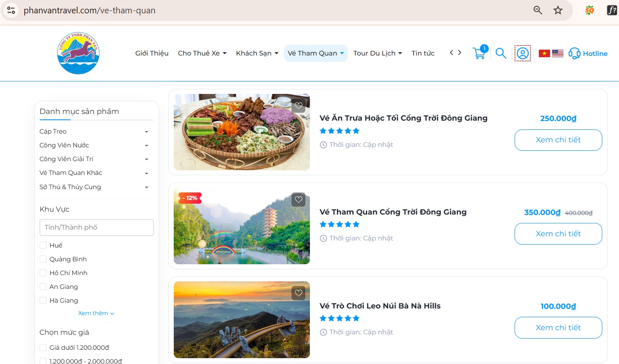This screenshot has height=364, width=619.
Task: Click the search magnifier icon
Action: click(500, 53)
